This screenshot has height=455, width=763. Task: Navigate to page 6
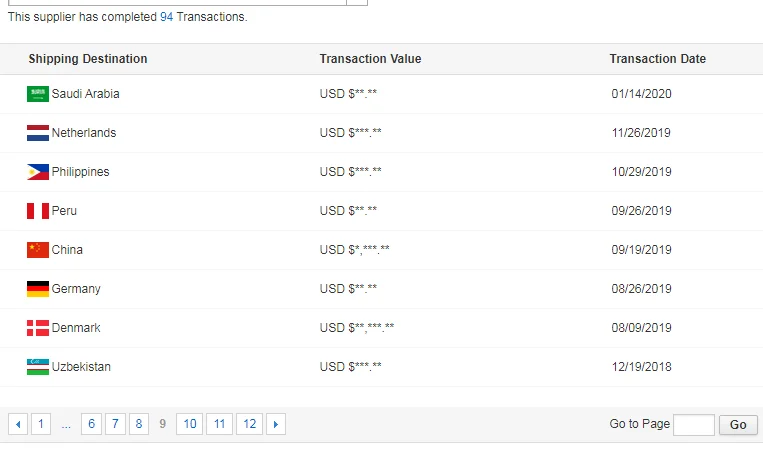pyautogui.click(x=91, y=424)
